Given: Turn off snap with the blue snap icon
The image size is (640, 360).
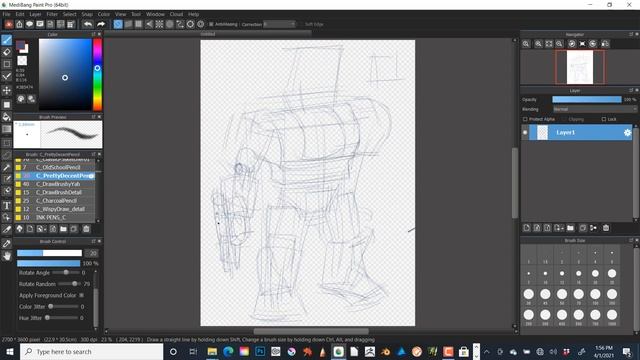Looking at the screenshot, I should pyautogui.click(x=118, y=24).
